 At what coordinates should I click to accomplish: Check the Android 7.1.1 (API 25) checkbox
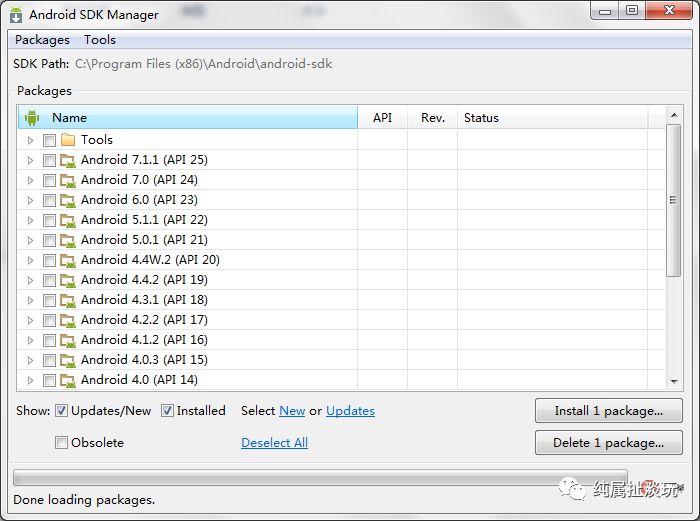[x=49, y=160]
